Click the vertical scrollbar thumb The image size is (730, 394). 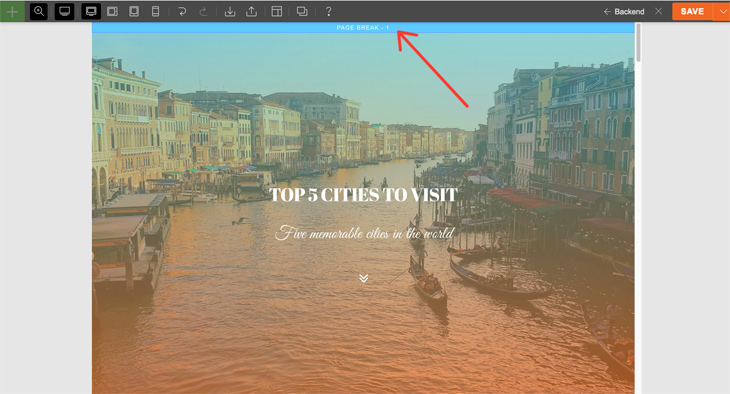coord(638,43)
